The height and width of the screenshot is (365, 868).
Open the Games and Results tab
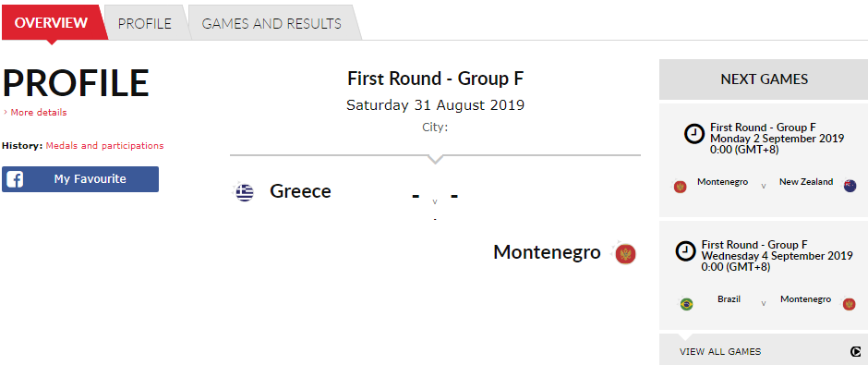point(271,24)
